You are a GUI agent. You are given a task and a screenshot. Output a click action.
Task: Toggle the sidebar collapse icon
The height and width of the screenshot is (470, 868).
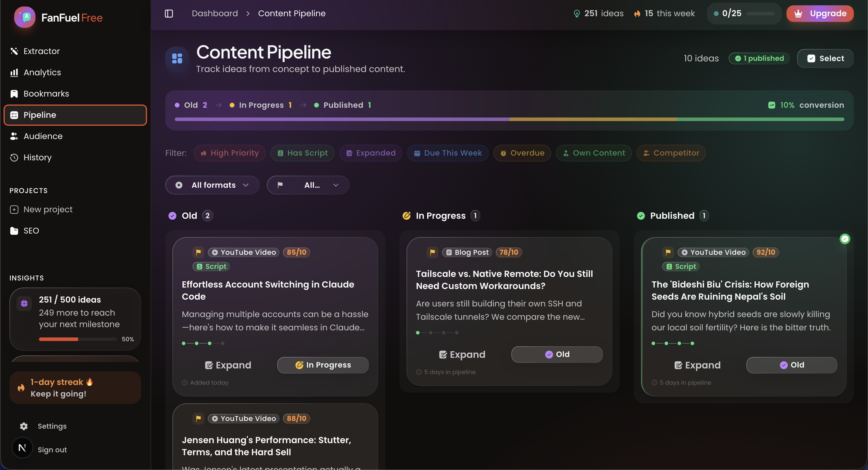coord(169,14)
